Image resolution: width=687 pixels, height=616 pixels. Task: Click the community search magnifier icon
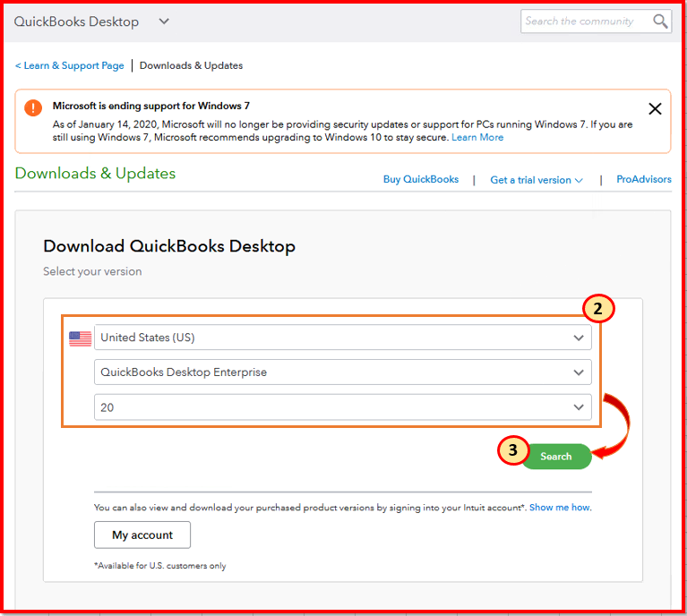click(660, 21)
